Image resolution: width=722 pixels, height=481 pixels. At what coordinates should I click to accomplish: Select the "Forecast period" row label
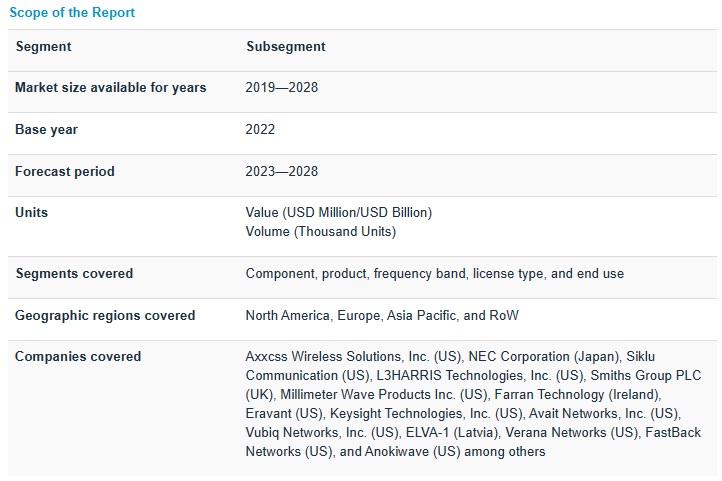pos(64,172)
